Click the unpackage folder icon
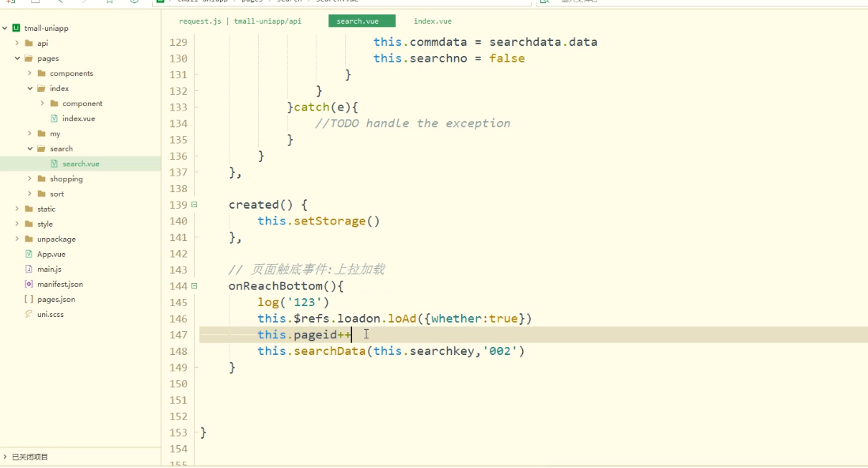 pyautogui.click(x=28, y=239)
